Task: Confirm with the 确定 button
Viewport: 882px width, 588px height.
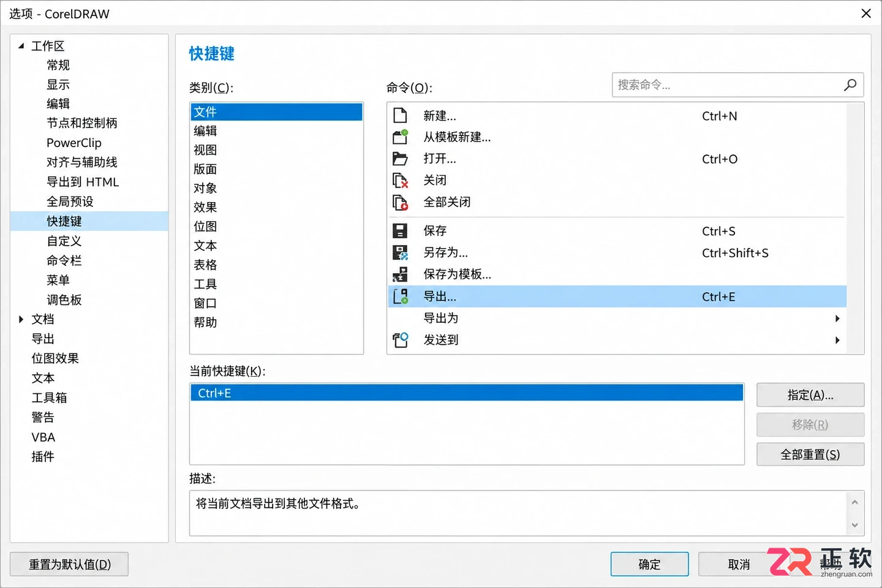Action: point(649,564)
